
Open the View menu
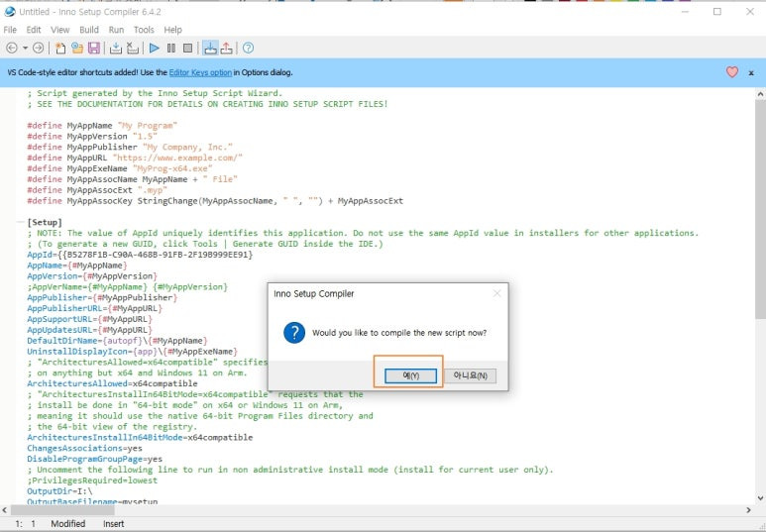pyautogui.click(x=60, y=30)
